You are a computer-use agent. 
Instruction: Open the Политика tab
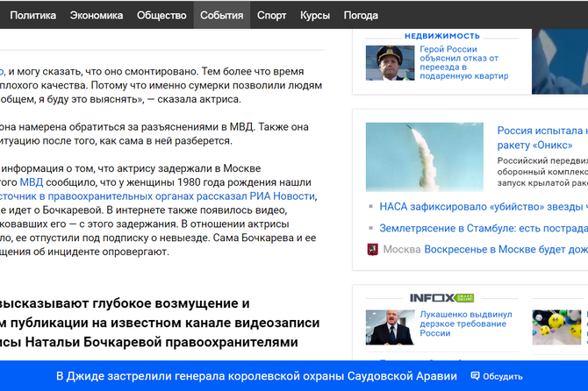click(32, 15)
